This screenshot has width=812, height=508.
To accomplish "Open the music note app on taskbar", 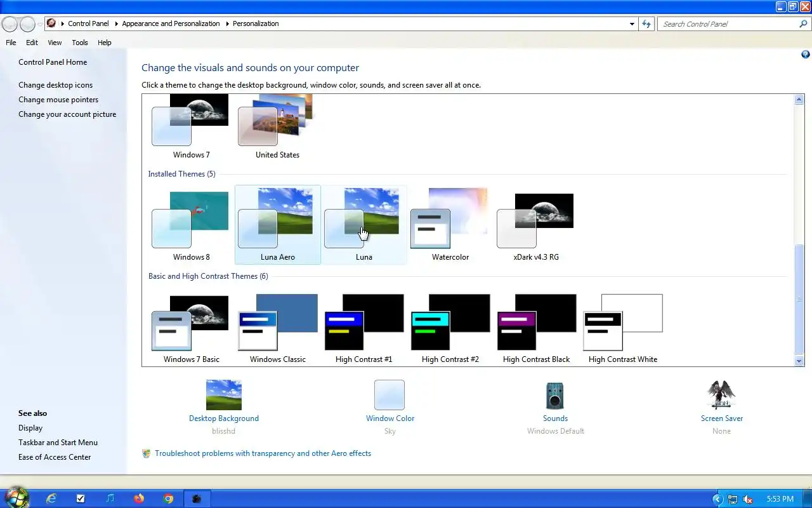I will pyautogui.click(x=110, y=498).
